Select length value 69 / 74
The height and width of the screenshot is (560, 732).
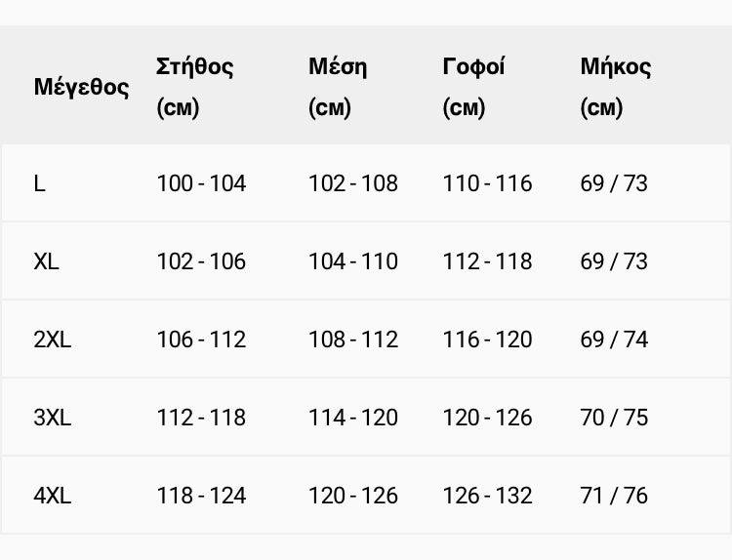614,340
